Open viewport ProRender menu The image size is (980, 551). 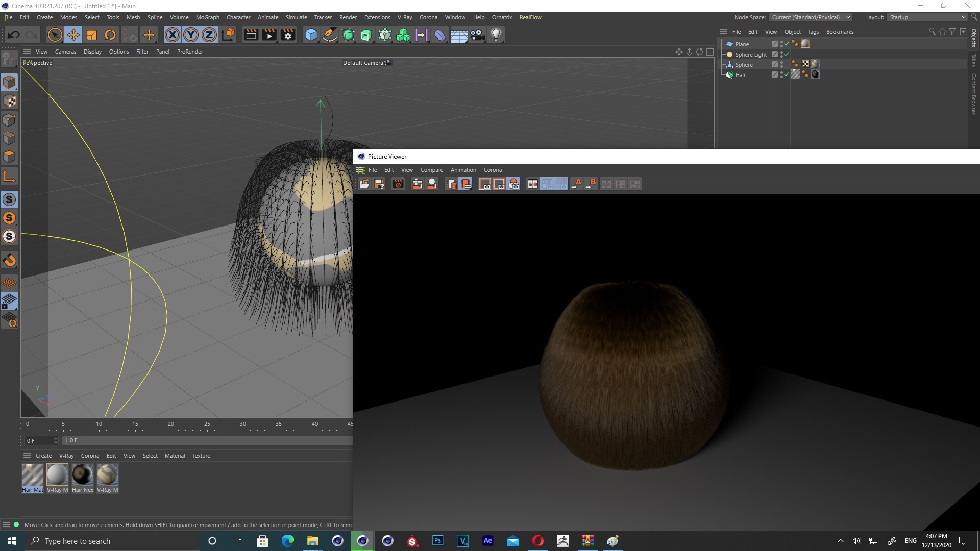(x=190, y=52)
